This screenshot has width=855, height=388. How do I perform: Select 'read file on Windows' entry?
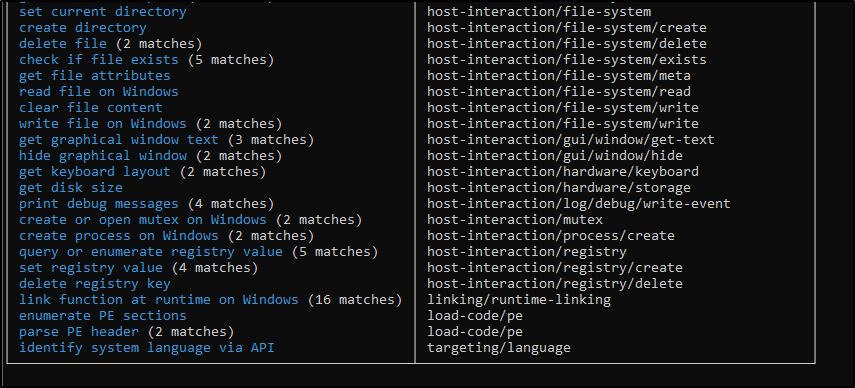point(99,92)
